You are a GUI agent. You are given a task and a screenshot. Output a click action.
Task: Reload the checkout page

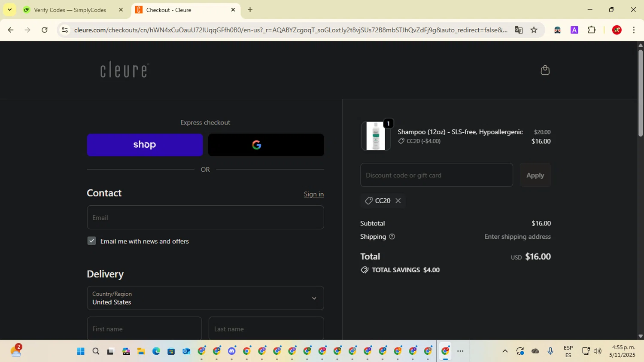tap(45, 30)
